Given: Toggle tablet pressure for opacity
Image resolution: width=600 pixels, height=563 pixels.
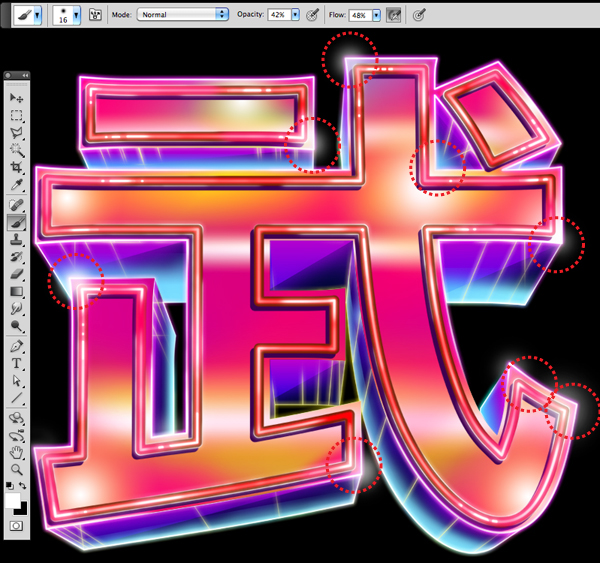Looking at the screenshot, I should (313, 15).
